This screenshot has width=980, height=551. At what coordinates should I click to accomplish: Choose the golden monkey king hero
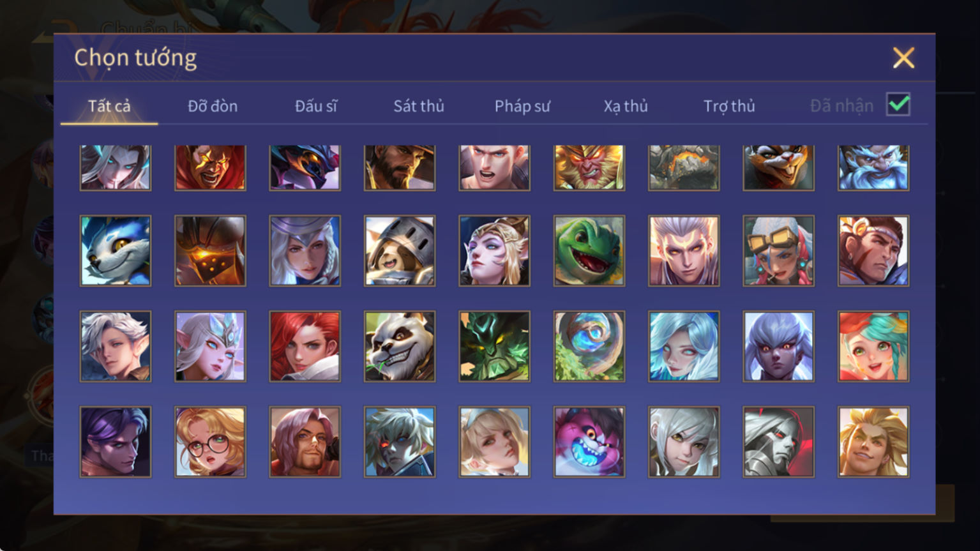click(x=589, y=167)
